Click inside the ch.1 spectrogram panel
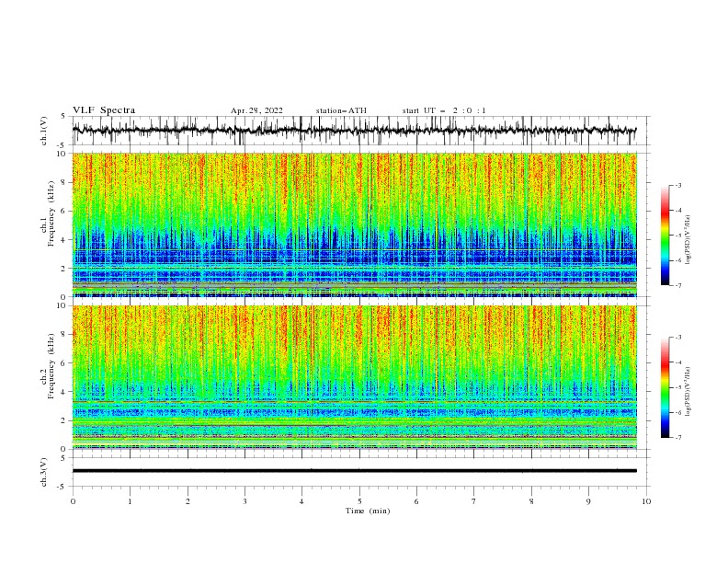 (354, 224)
